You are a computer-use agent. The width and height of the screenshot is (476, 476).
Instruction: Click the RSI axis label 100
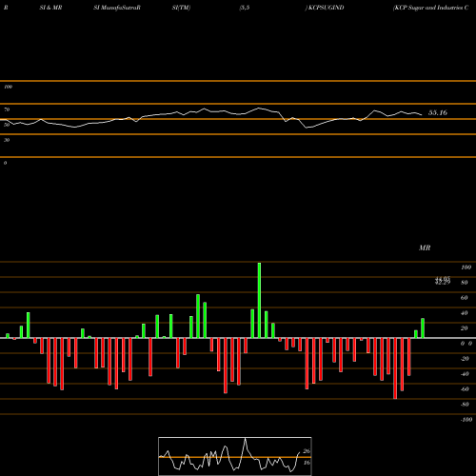[x=8, y=87]
